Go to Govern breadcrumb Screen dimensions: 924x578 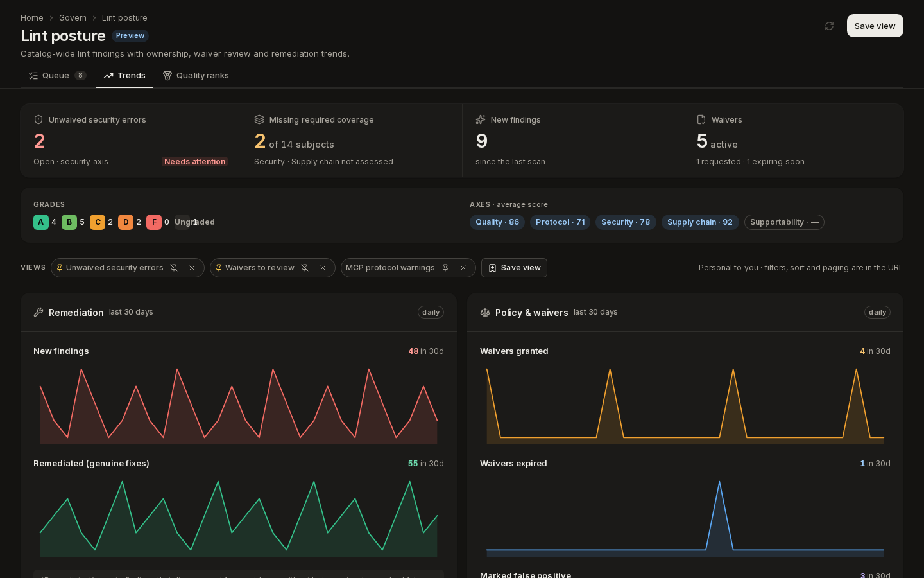pos(73,18)
